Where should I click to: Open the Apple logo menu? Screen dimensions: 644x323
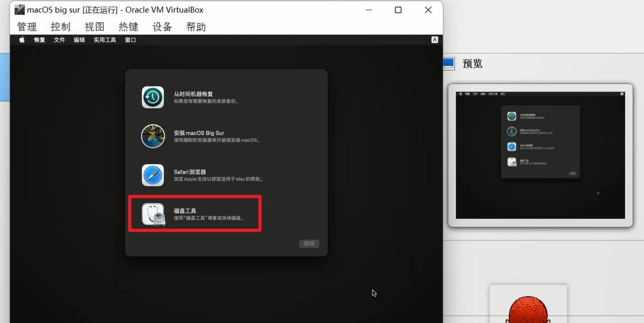pyautogui.click(x=22, y=40)
